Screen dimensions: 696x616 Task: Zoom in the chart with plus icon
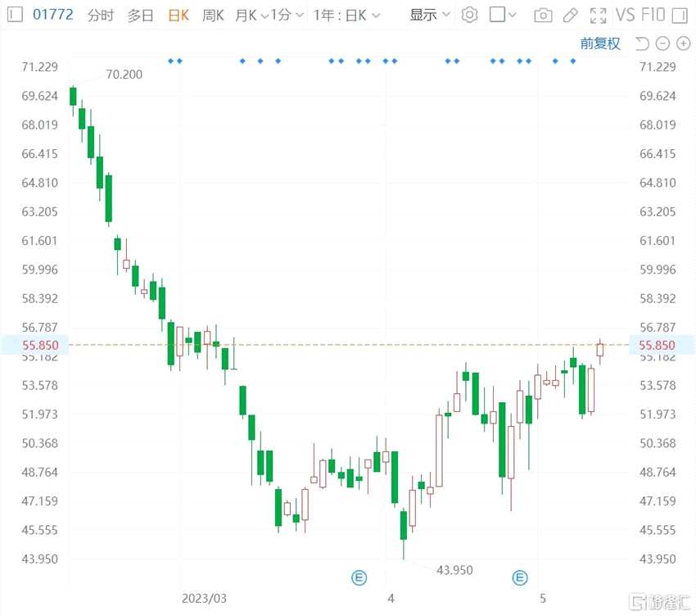pos(680,43)
